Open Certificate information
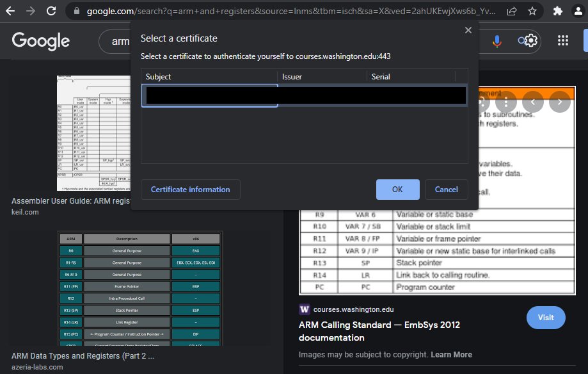Image resolution: width=588 pixels, height=374 pixels. tap(191, 190)
